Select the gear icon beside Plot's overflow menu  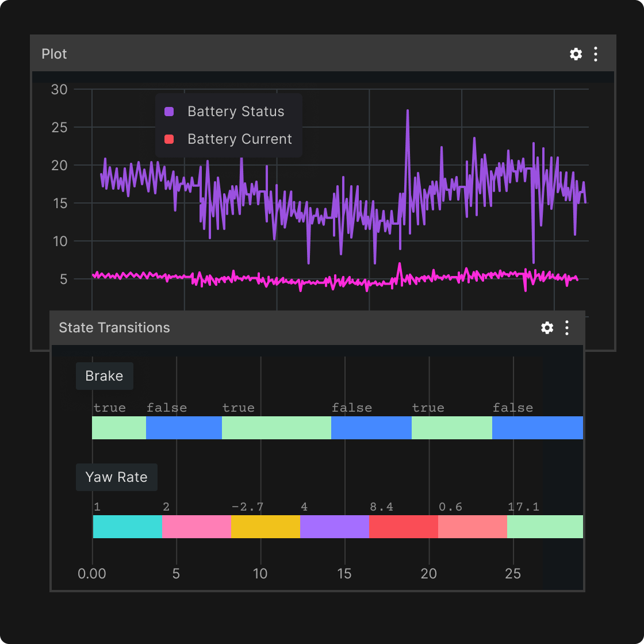[575, 54]
